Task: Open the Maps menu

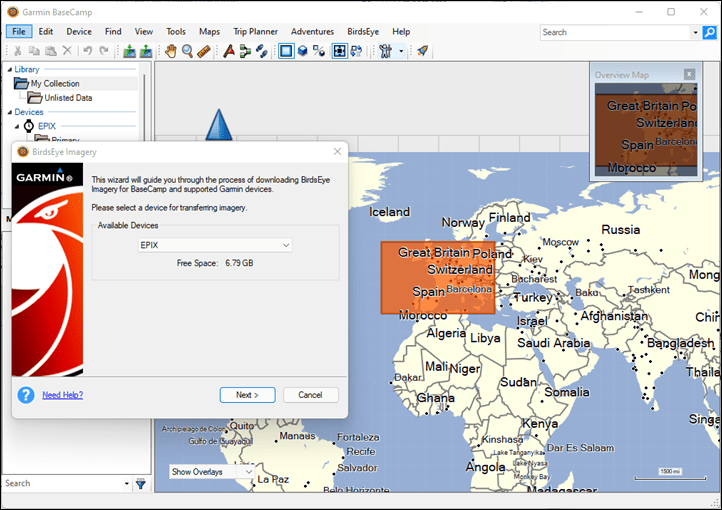Action: tap(209, 31)
